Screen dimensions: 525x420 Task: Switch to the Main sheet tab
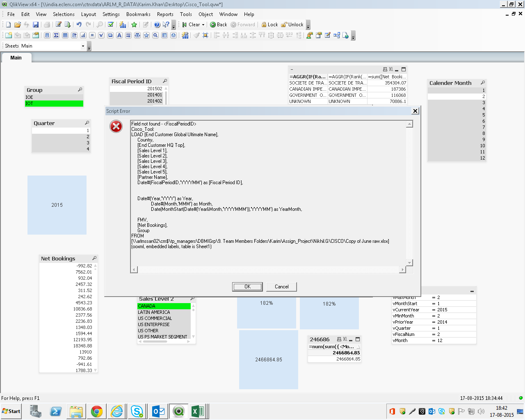click(16, 58)
